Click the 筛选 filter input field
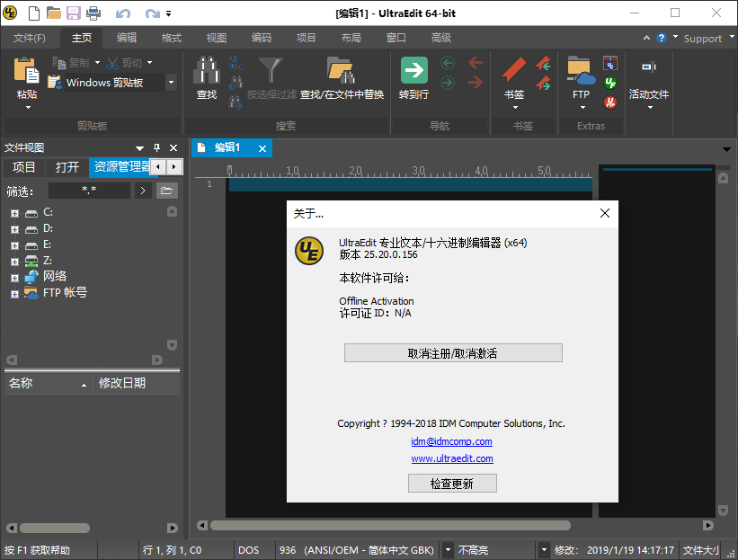The width and height of the screenshot is (738, 560). coord(89,191)
